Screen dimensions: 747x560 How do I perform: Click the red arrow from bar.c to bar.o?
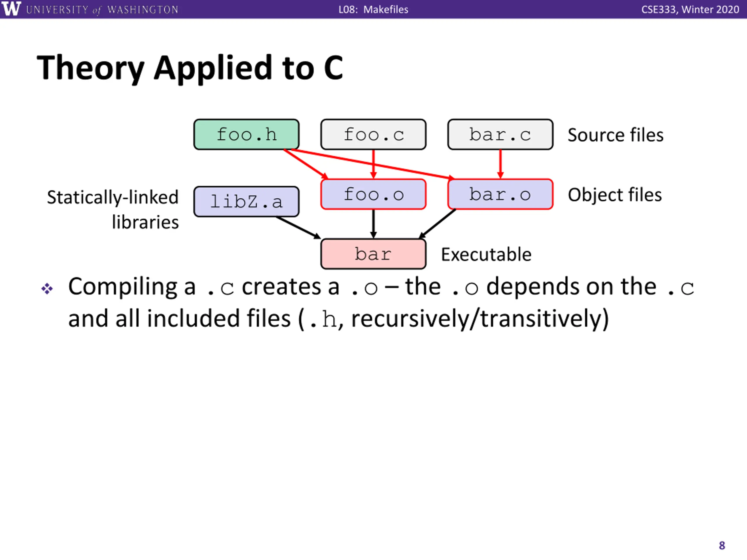(x=500, y=164)
